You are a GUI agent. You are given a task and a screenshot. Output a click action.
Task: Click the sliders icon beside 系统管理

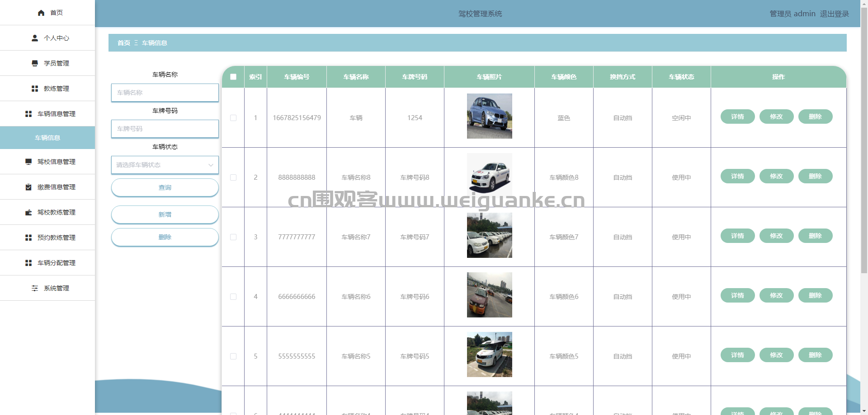point(35,288)
